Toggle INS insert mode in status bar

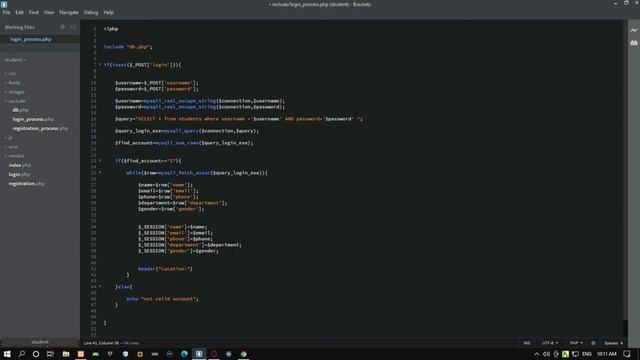pos(527,343)
